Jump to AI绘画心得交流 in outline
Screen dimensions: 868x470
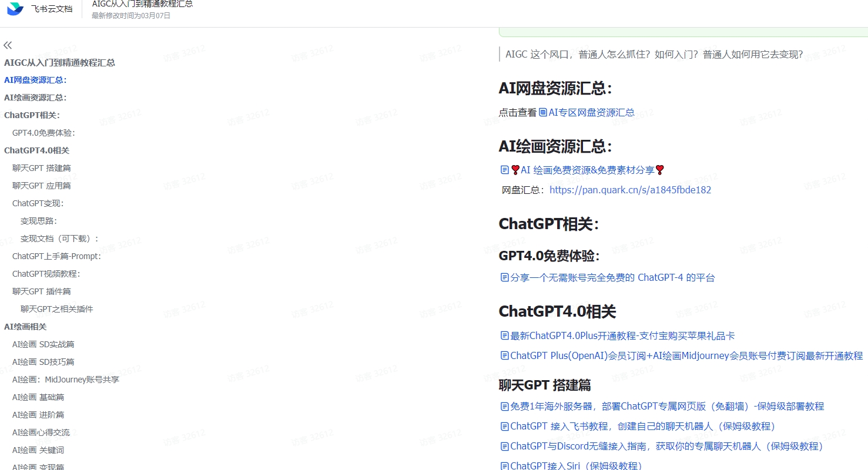click(x=41, y=432)
